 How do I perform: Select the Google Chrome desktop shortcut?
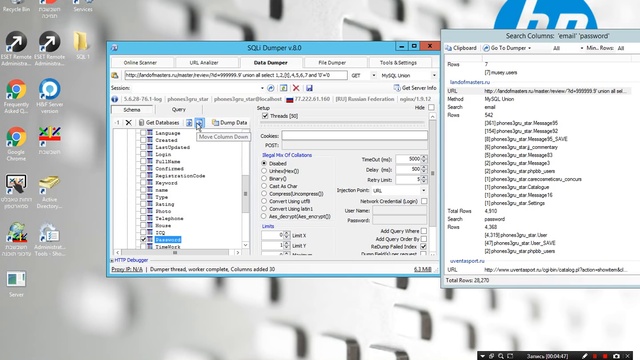(x=16, y=143)
